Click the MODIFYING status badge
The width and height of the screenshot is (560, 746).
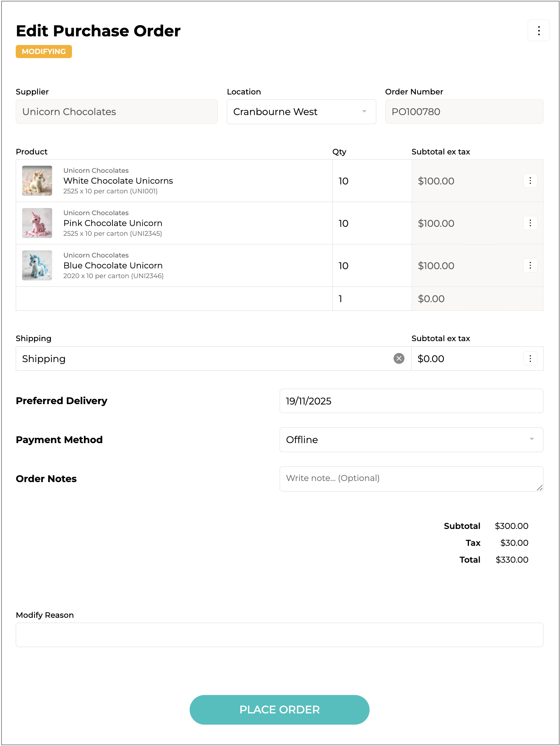44,52
